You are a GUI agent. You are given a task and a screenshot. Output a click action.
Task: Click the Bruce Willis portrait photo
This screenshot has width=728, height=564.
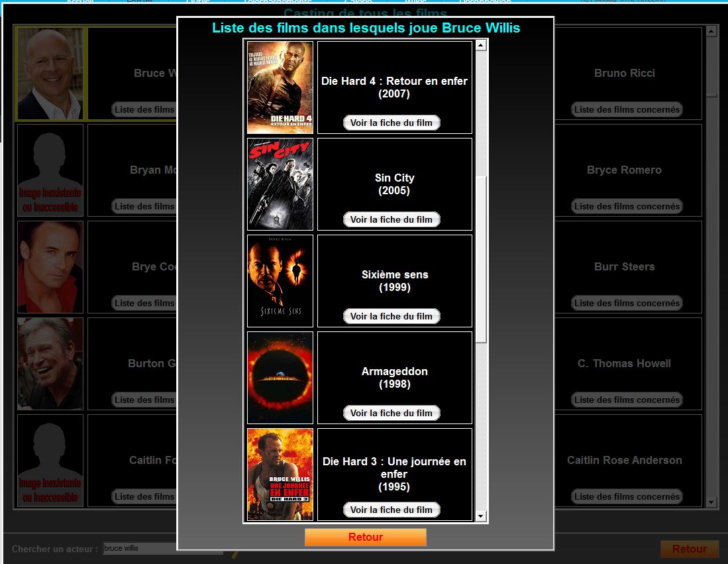click(x=50, y=74)
